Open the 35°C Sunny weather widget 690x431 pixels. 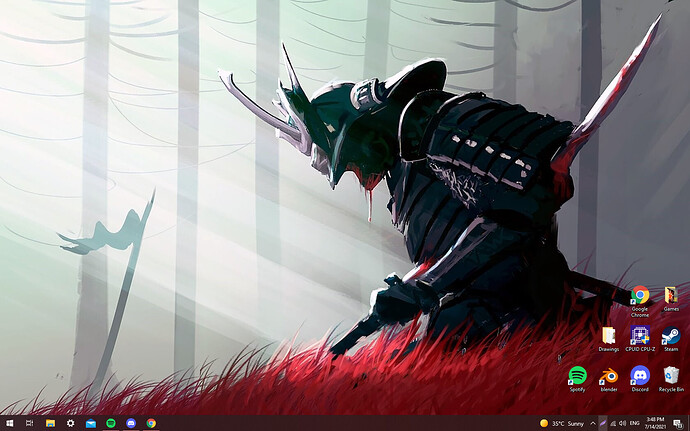[562, 424]
